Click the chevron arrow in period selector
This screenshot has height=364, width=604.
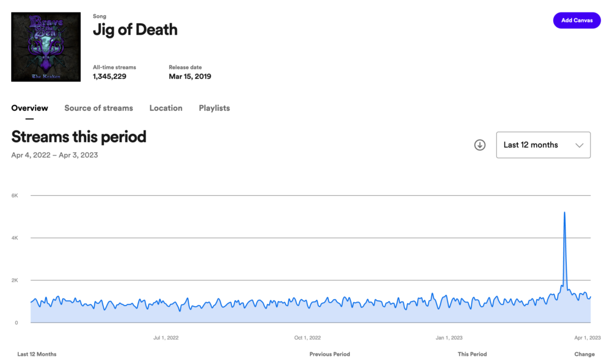pos(579,145)
